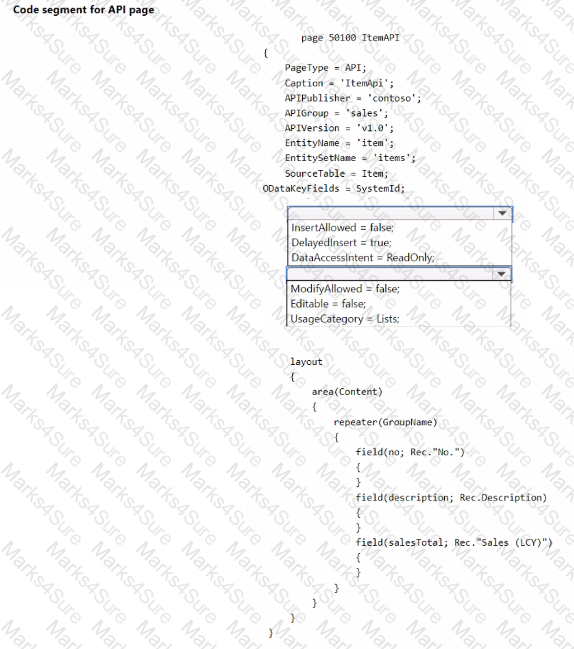Click the 'Code segment for API page' heading
The width and height of the screenshot is (574, 649).
click(84, 10)
